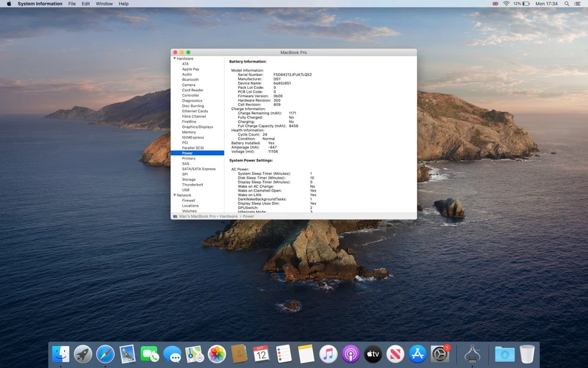Viewport: 588px width, 368px height.
Task: Click the Mon 17:34 clock
Action: pyautogui.click(x=546, y=4)
